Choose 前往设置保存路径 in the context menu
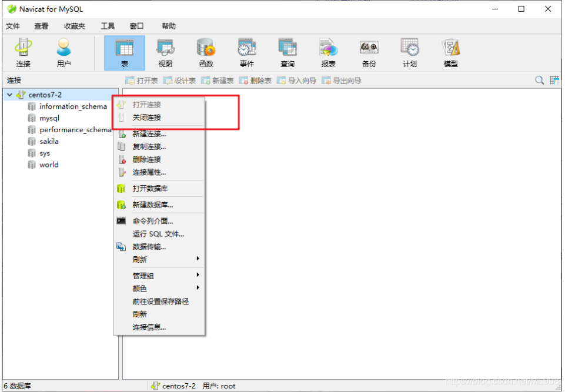 click(159, 301)
